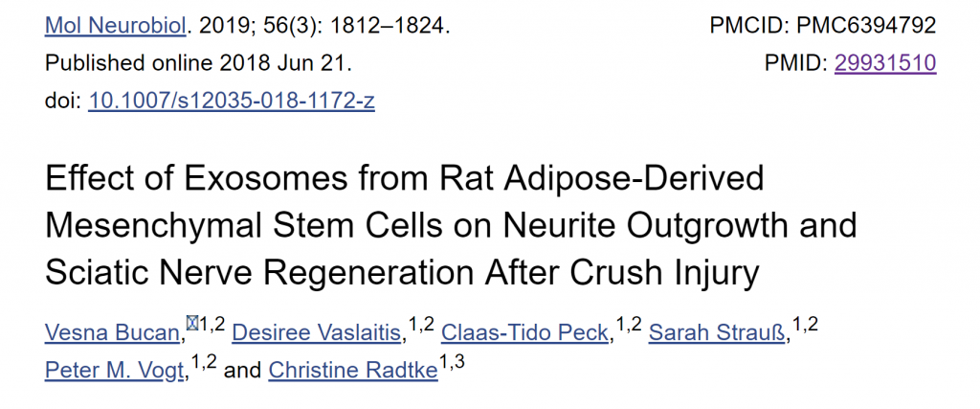Click affiliation superscript 1,2 after Vesna Bucan
The width and height of the screenshot is (980, 409).
[x=212, y=326]
